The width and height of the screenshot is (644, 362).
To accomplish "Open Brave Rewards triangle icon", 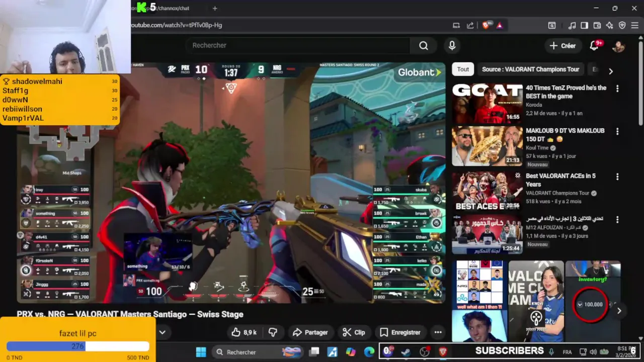I will pyautogui.click(x=500, y=25).
